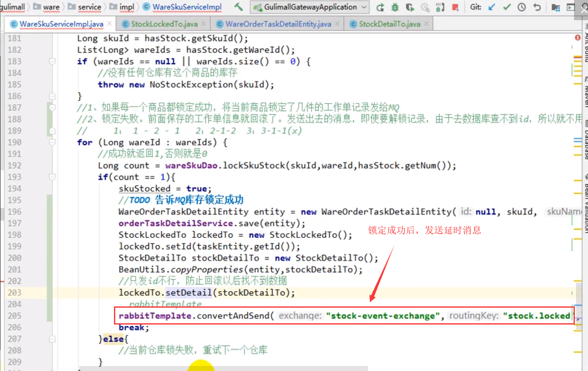Run GulimallGatewayApplication with the rerun icon

380,7
